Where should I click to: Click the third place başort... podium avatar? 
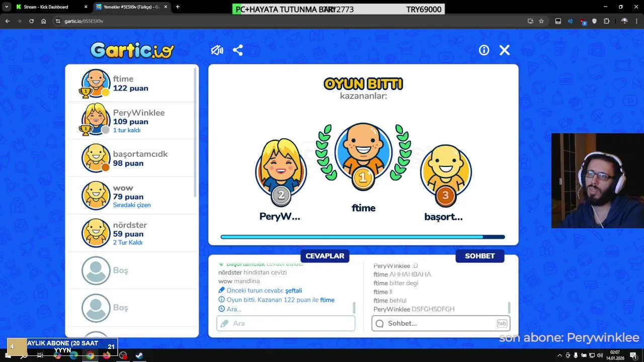click(x=446, y=171)
